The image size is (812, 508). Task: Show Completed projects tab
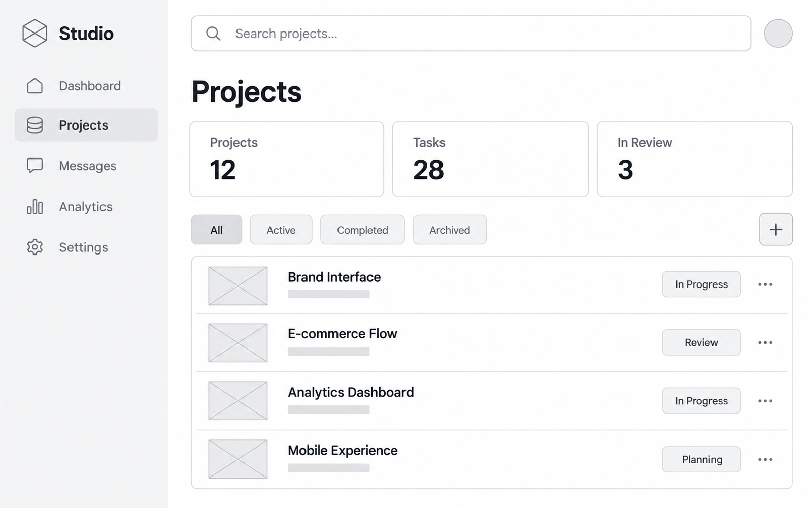coord(362,230)
